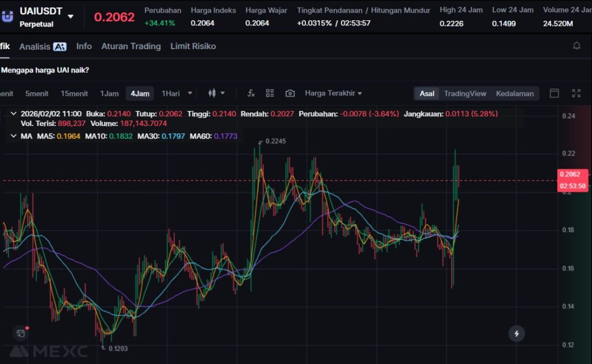The width and height of the screenshot is (592, 364).
Task: Click the 'Mengapa harga UAI naik?' link
Action: click(x=45, y=70)
